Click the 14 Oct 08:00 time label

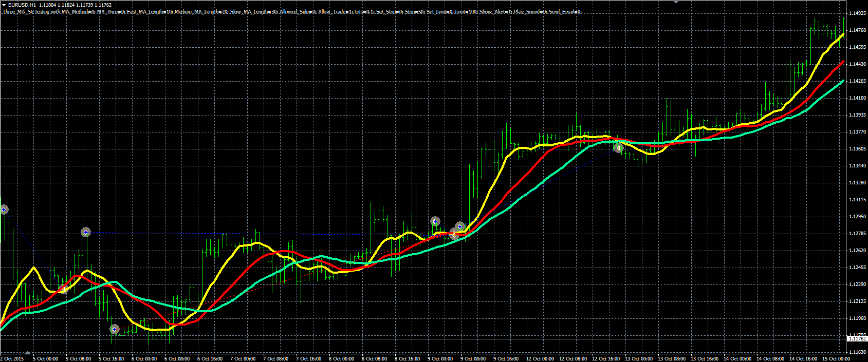(x=770, y=359)
